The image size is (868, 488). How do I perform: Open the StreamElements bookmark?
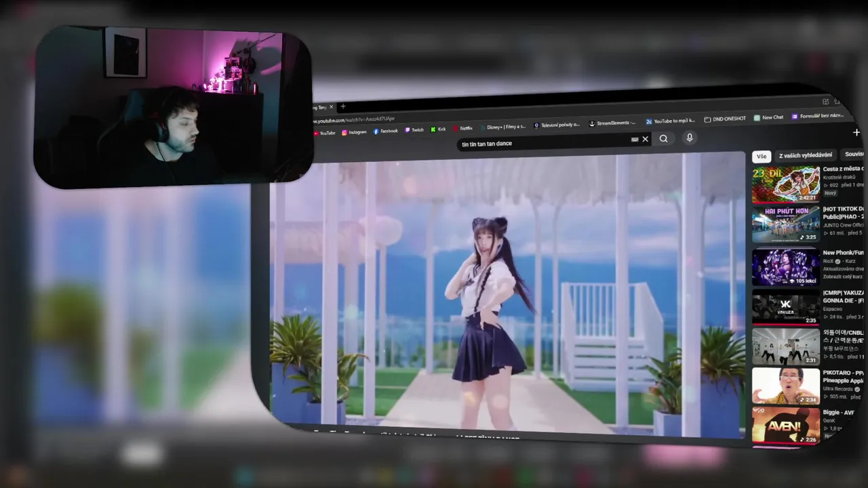coord(612,123)
